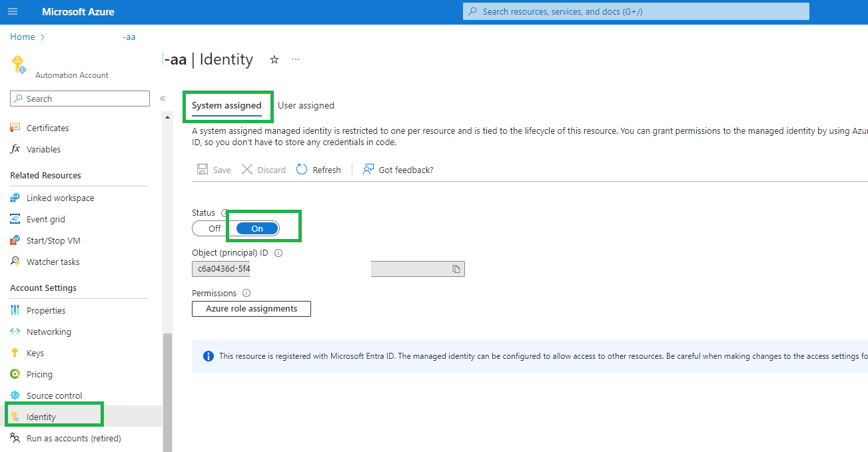Switch to the System assigned tab
This screenshot has width=868, height=452.
pos(226,105)
